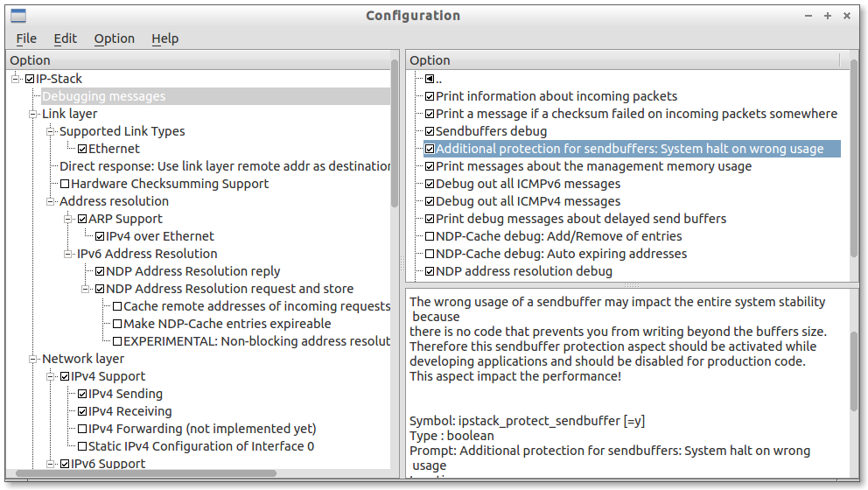Uncheck Sendbuffers debug

(430, 131)
